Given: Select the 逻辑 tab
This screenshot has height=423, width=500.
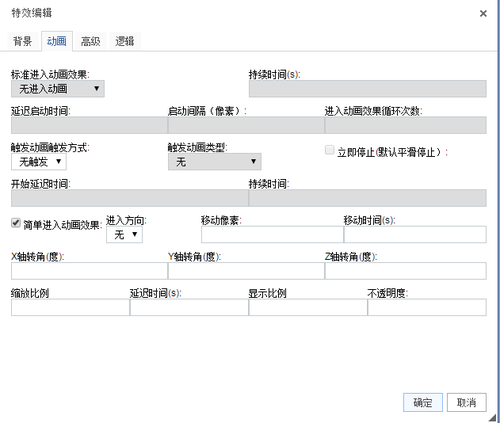Looking at the screenshot, I should coord(124,41).
